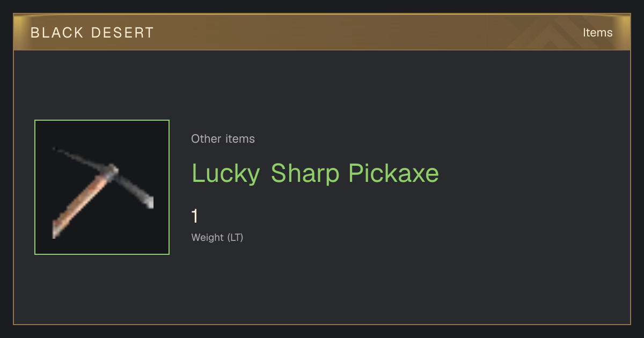
Task: Open the Items link in the header
Action: point(597,33)
